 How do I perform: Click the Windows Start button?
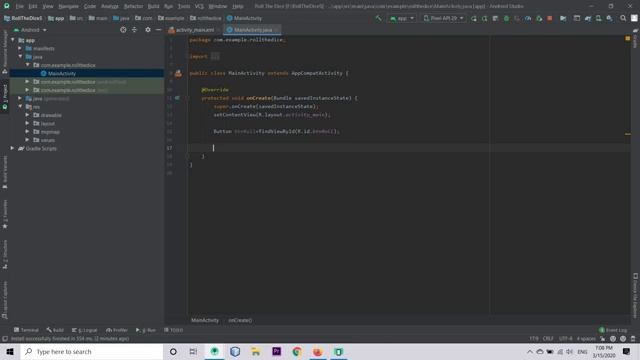(x=10, y=351)
